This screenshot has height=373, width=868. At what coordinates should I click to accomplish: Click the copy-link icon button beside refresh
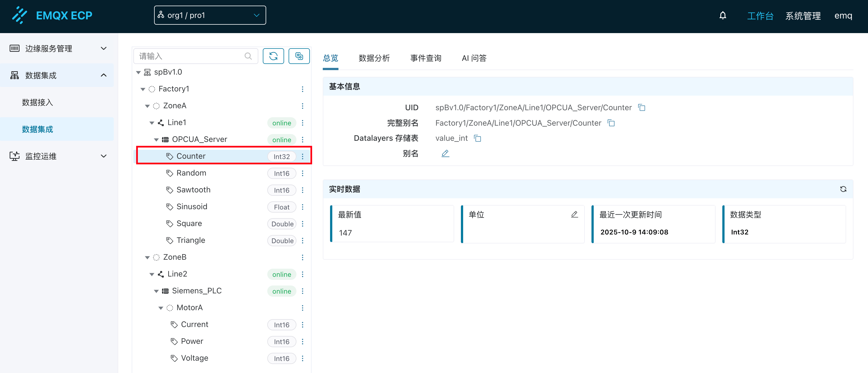(x=299, y=56)
